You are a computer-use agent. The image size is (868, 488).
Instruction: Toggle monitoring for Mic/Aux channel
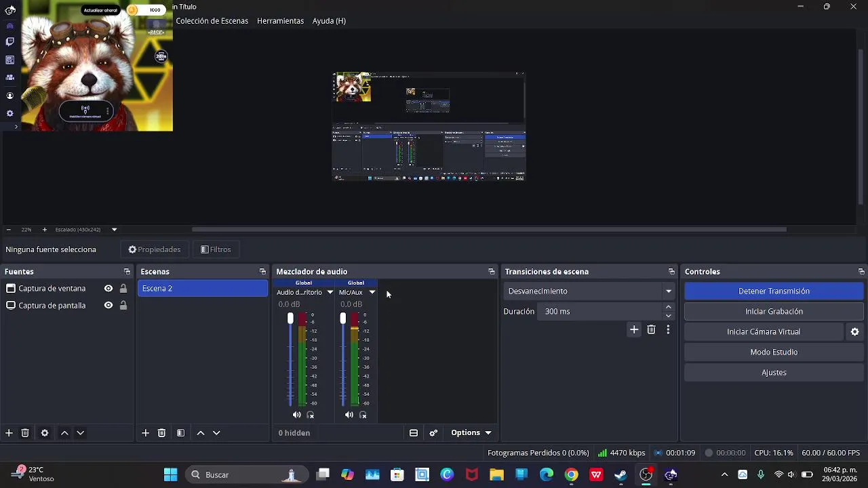(363, 415)
